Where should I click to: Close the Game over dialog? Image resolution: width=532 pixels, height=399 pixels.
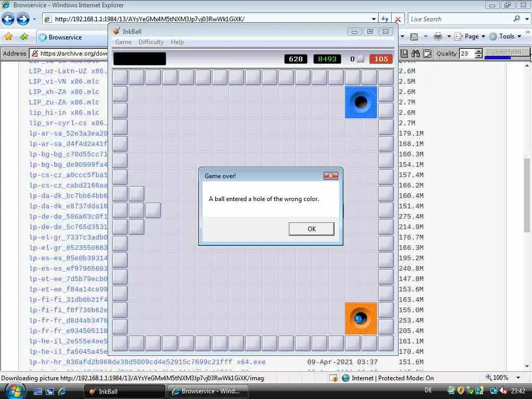330,176
